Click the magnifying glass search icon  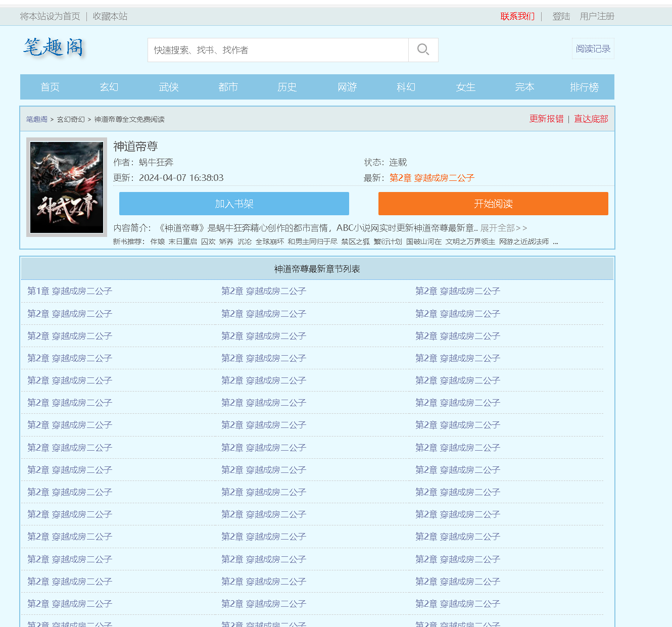pos(423,50)
